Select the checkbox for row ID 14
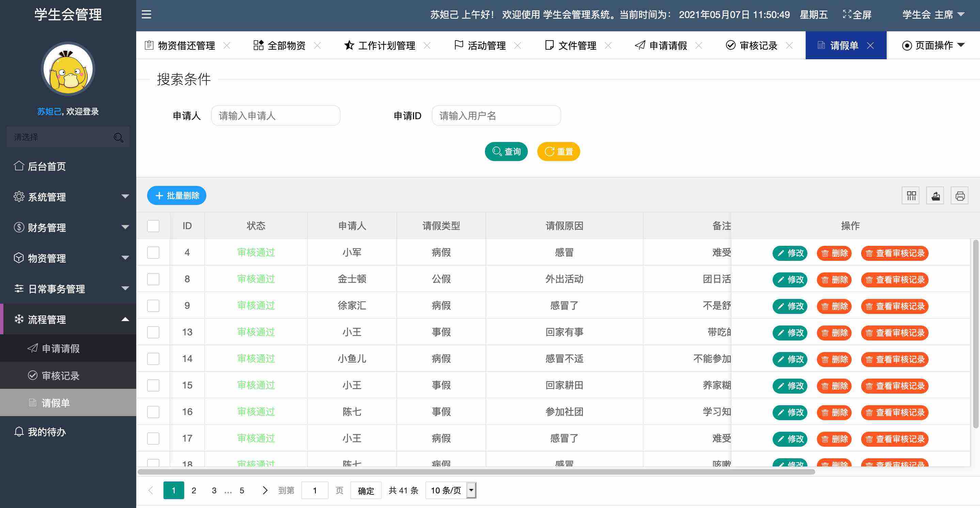 pyautogui.click(x=153, y=359)
